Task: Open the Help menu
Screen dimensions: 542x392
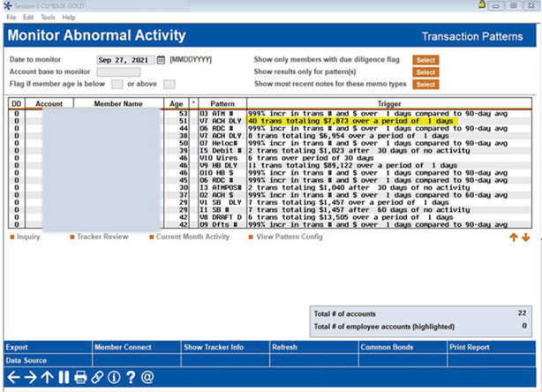Action: pos(69,18)
